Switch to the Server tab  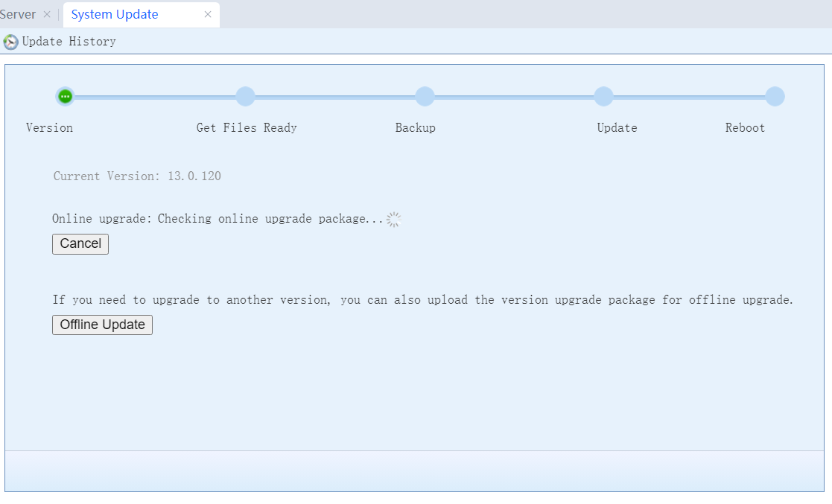(18, 14)
